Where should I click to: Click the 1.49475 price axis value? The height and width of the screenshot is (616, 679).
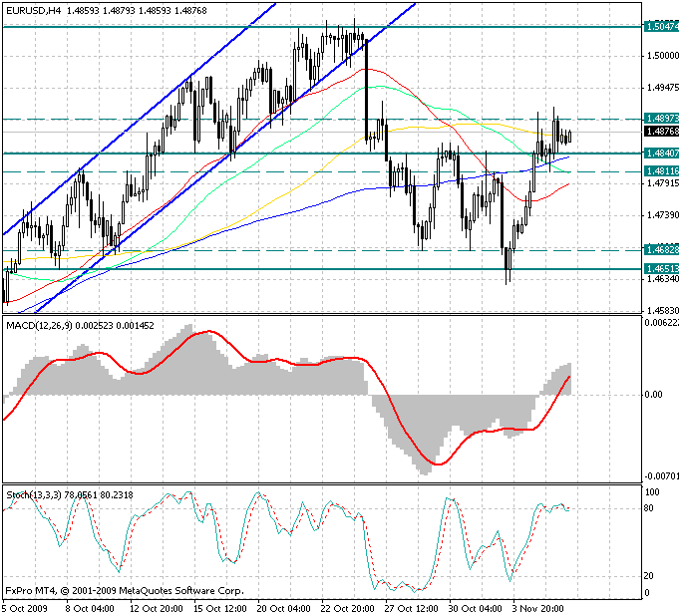click(x=662, y=88)
